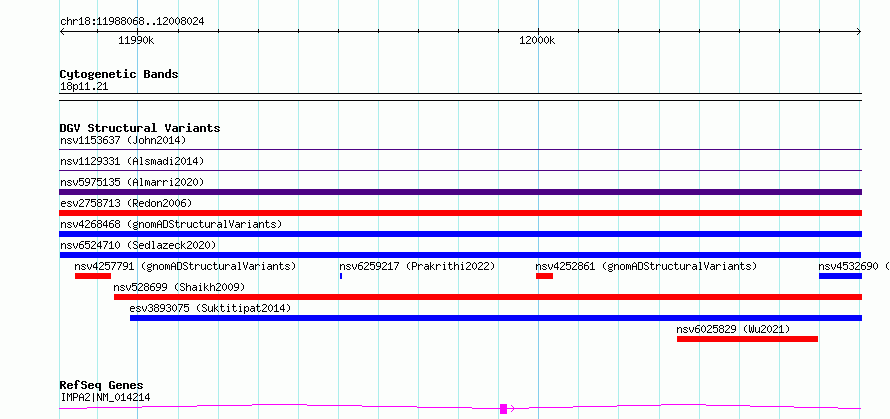The width and height of the screenshot is (890, 419).
Task: Open nsv4257791 (gnomADStructuralVariants) label
Action: pos(185,266)
